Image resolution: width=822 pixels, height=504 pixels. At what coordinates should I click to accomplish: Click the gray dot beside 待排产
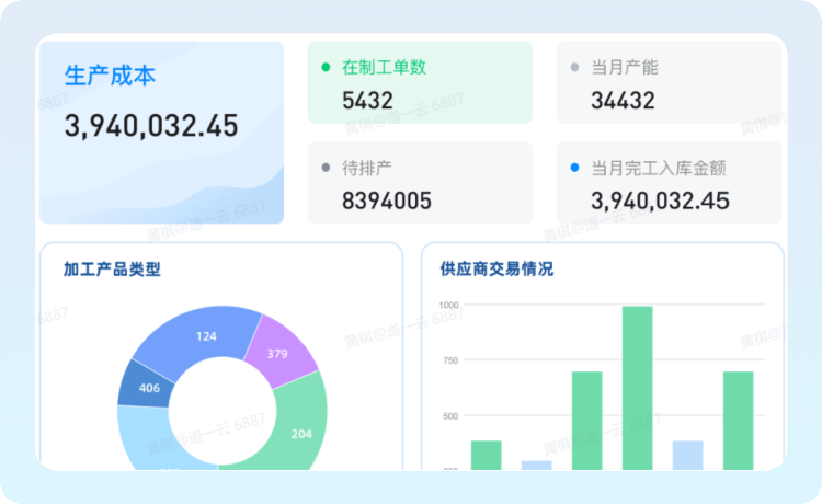[326, 168]
